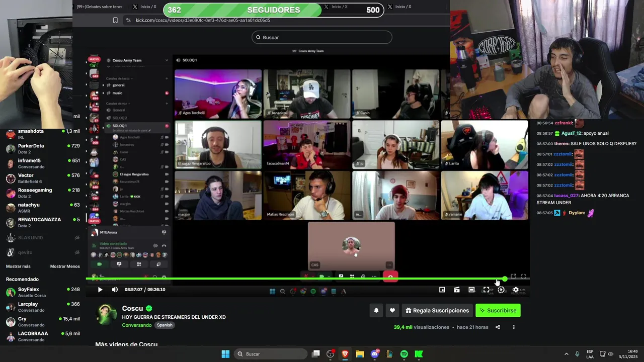This screenshot has height=362, width=644.
Task: Click username Dyylan in chat
Action: [577, 213]
